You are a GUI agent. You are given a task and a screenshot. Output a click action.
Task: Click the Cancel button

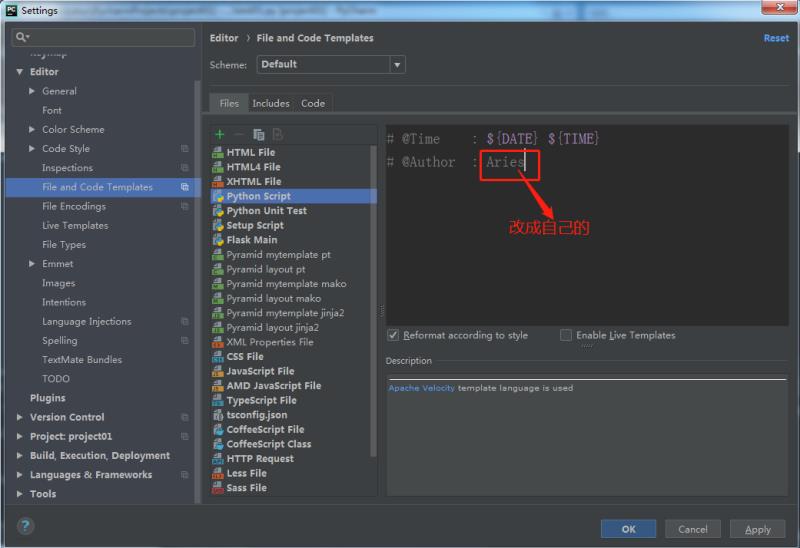[x=693, y=529]
